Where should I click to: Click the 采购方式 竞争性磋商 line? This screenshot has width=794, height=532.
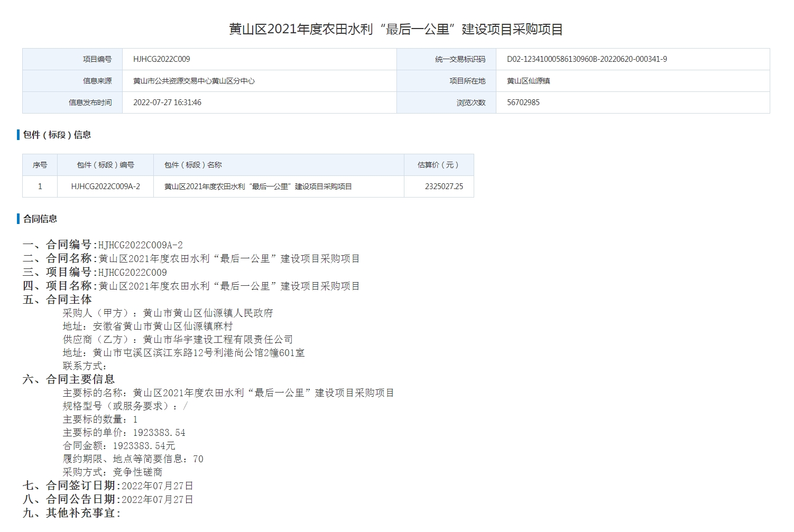tap(113, 472)
